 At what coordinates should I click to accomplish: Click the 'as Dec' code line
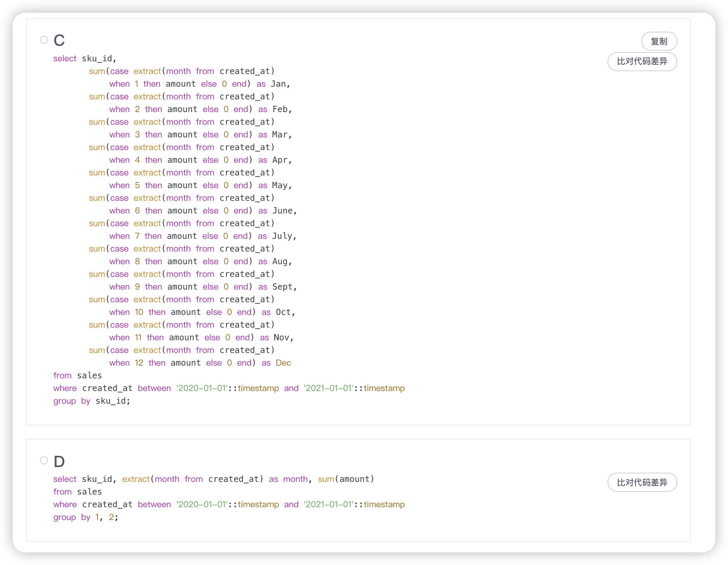[x=200, y=363]
